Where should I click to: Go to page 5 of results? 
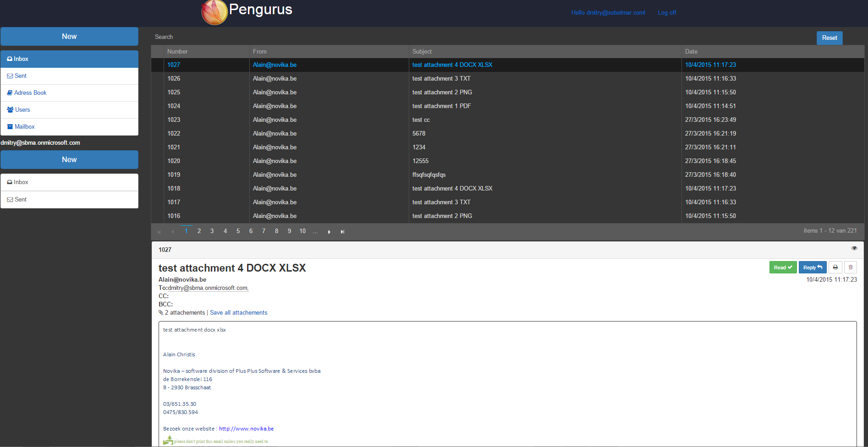pos(238,231)
